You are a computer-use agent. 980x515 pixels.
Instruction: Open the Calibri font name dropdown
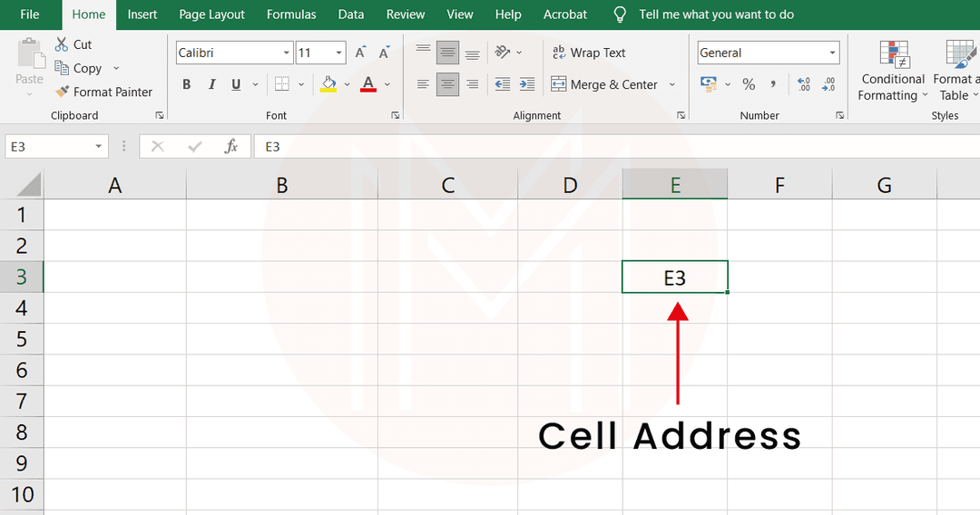coord(287,53)
